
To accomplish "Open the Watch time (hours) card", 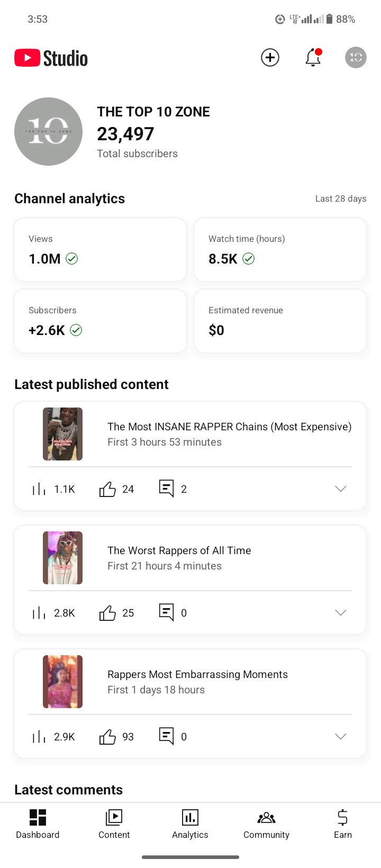I will click(x=280, y=249).
